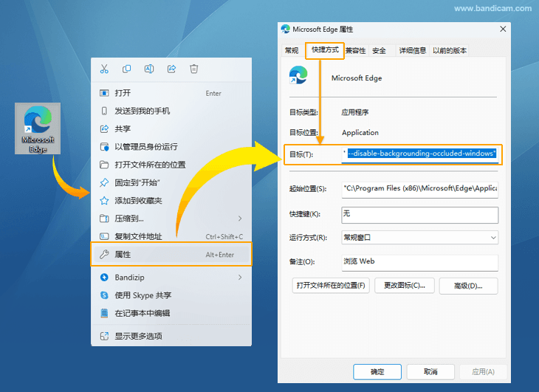Click the share icon beside 共享
Image resolution: width=539 pixels, height=392 pixels.
click(x=104, y=129)
